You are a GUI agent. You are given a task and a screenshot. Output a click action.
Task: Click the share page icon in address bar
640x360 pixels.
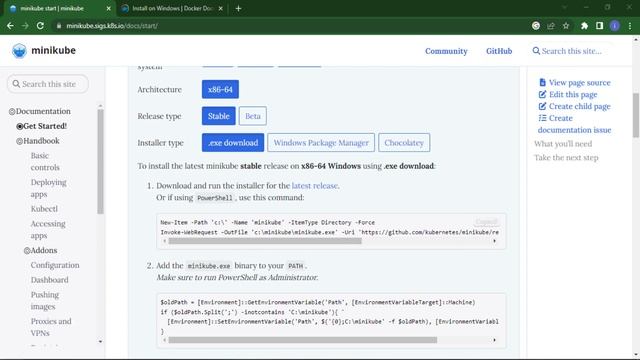pos(551,26)
